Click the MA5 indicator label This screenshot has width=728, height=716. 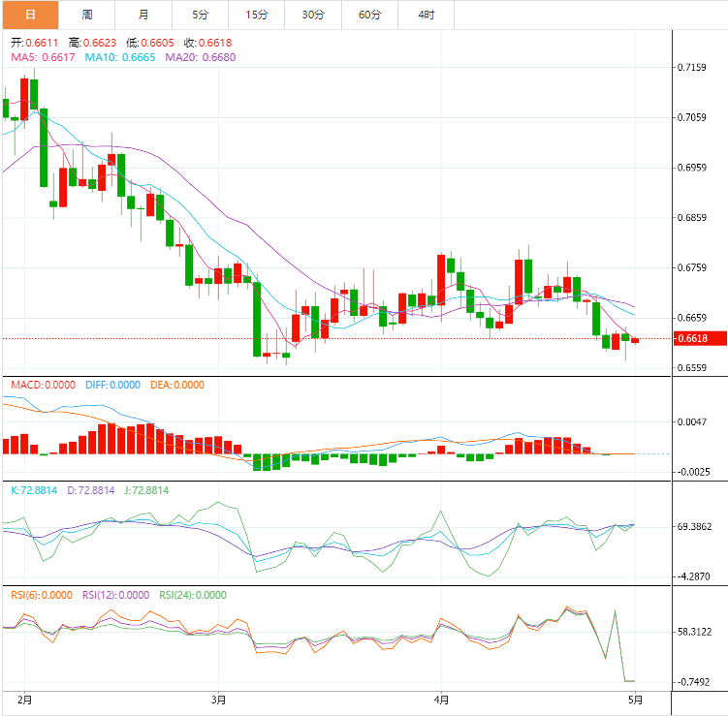pos(43,57)
